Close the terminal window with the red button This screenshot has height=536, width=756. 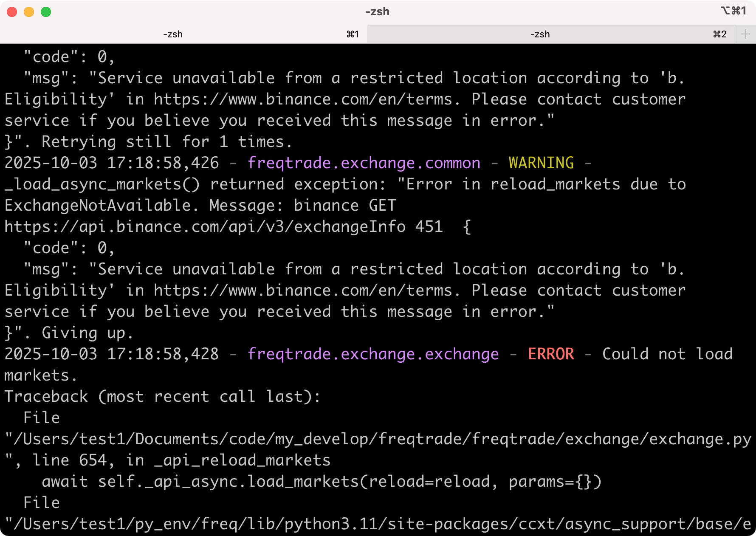point(12,12)
